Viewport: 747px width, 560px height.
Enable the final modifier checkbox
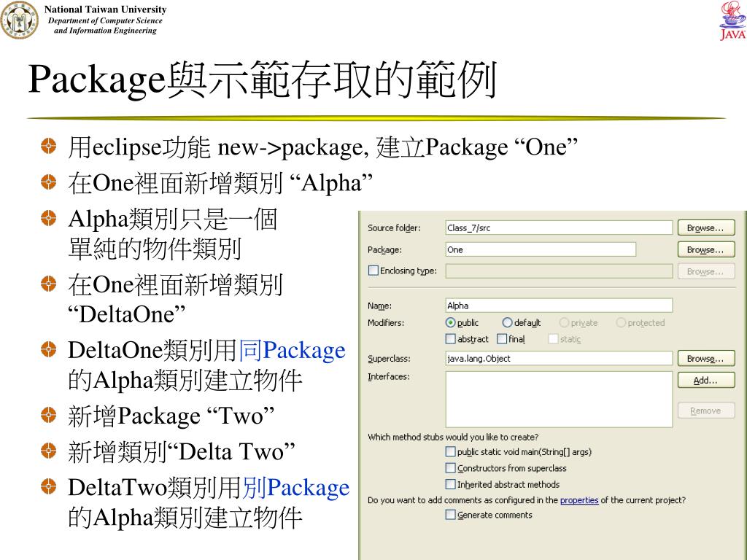(502, 338)
